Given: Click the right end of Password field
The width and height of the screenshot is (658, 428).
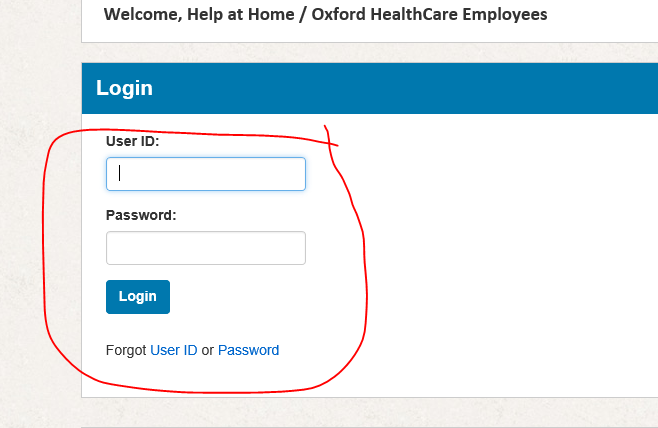Looking at the screenshot, I should pos(294,248).
